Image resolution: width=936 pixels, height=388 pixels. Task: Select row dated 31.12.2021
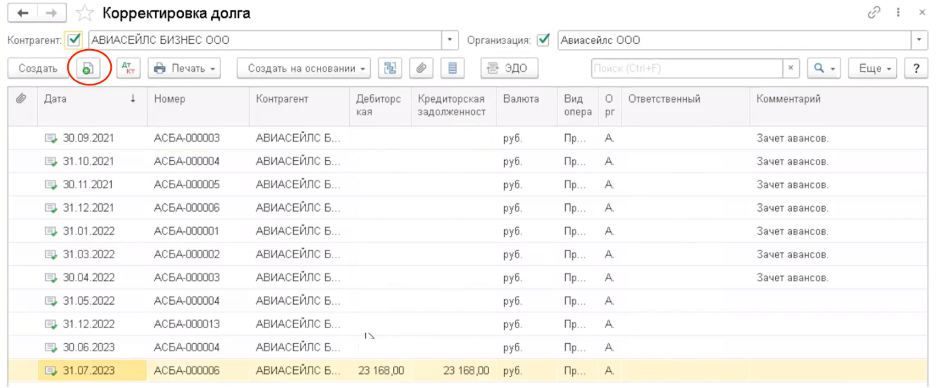click(x=467, y=208)
